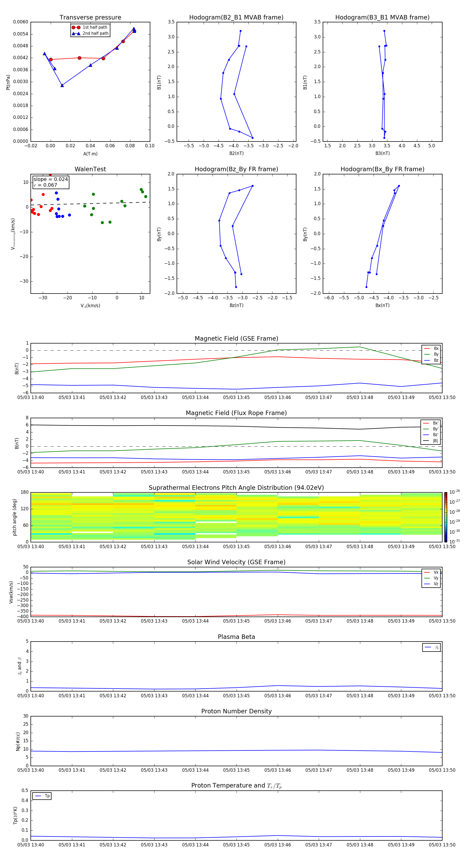Image resolution: width=473 pixels, height=868 pixels.
Task: Click the '10^-31' colorbar tick label
Action: pos(455,542)
